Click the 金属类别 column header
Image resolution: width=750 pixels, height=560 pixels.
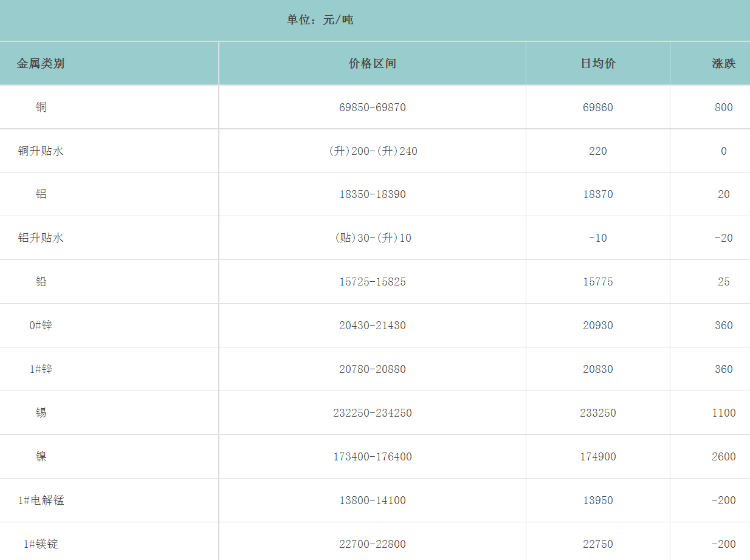(41, 64)
